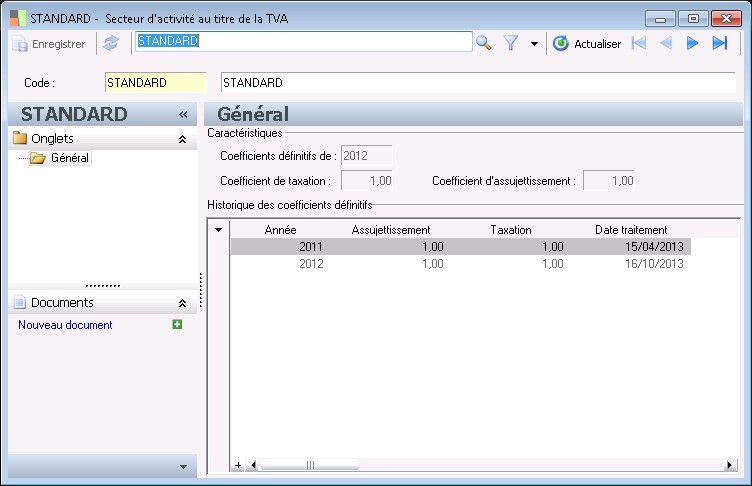Click the description field next to Code
Screen dimensions: 752x486
coord(478,83)
